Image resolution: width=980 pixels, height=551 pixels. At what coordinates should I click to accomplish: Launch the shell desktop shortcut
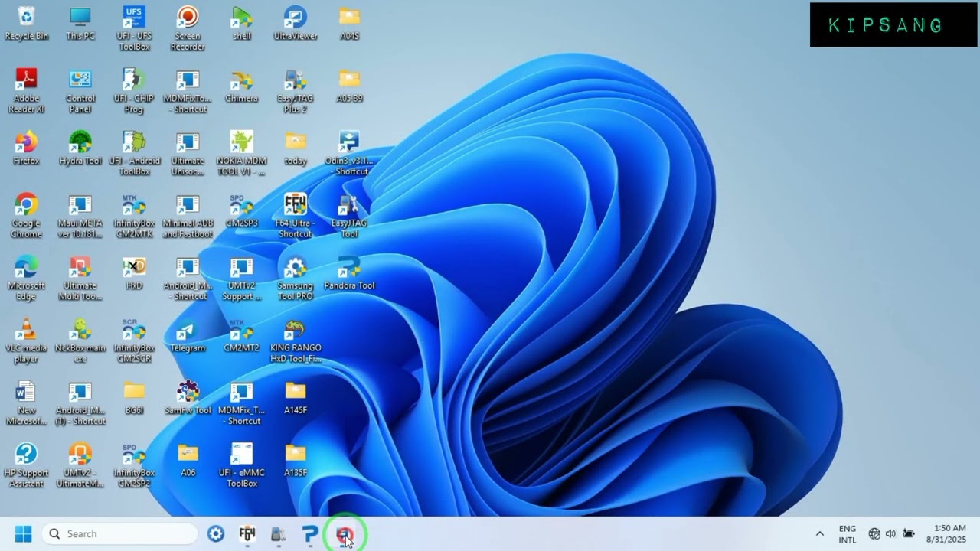click(242, 24)
